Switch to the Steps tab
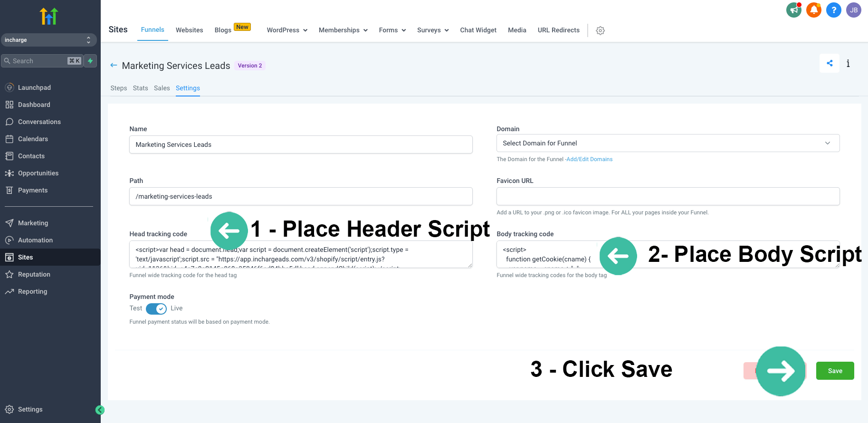This screenshot has width=868, height=423. click(119, 88)
